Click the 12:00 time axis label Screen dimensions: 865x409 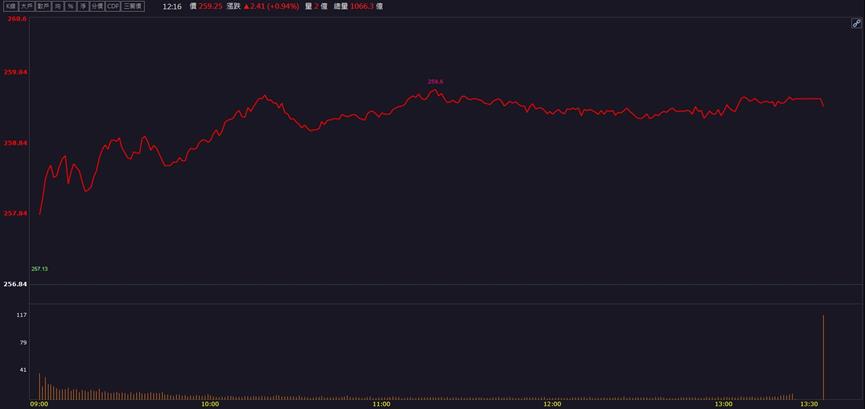tap(552, 404)
